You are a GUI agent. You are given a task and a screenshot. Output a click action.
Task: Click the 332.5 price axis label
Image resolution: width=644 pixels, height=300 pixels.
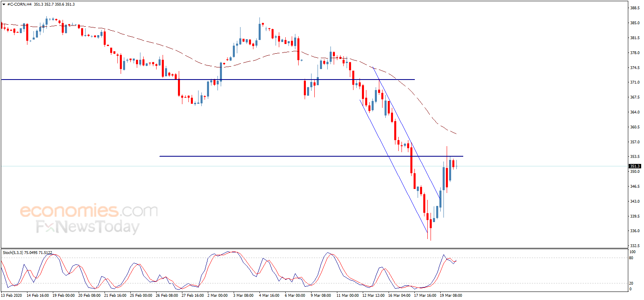[635, 246]
